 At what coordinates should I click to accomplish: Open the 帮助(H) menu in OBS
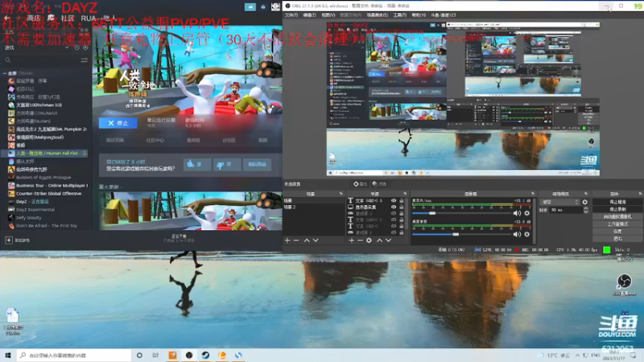click(419, 15)
